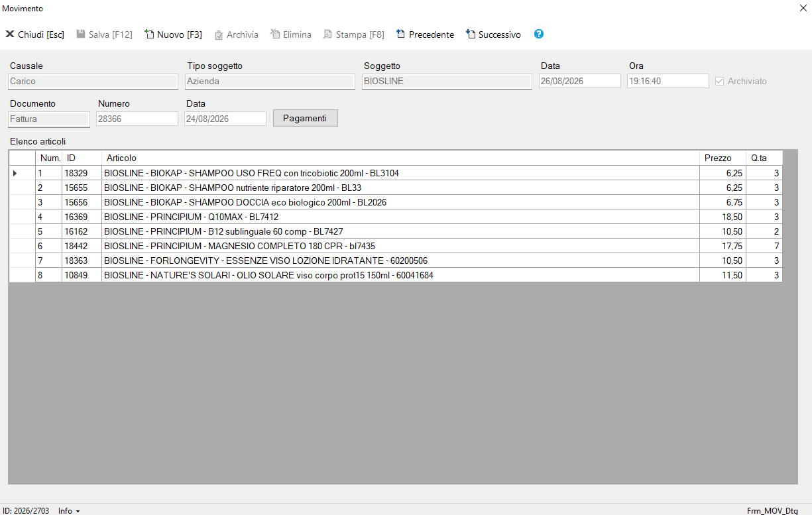
Task: Select article MAGNESIO COMPLETO 180 CPR
Action: click(401, 246)
